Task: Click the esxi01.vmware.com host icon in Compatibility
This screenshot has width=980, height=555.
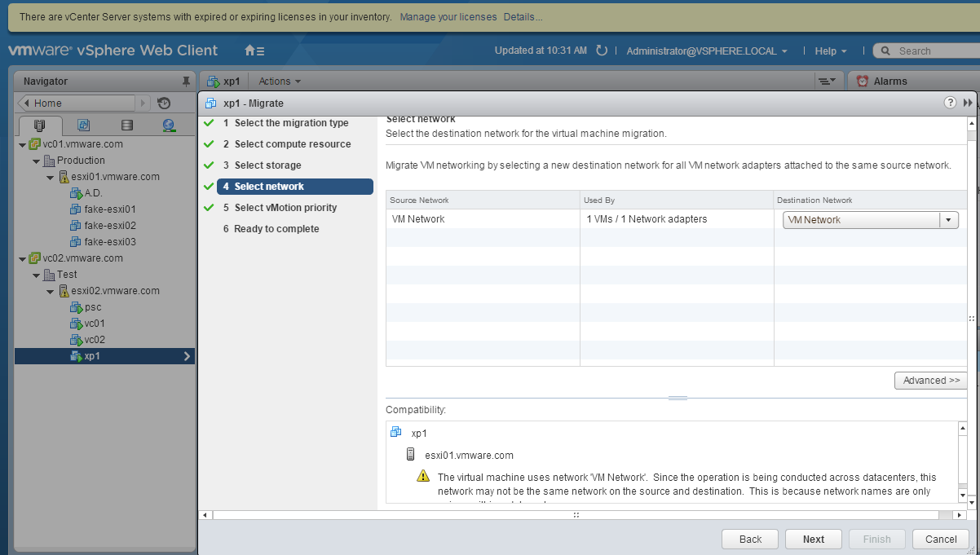Action: coord(411,455)
